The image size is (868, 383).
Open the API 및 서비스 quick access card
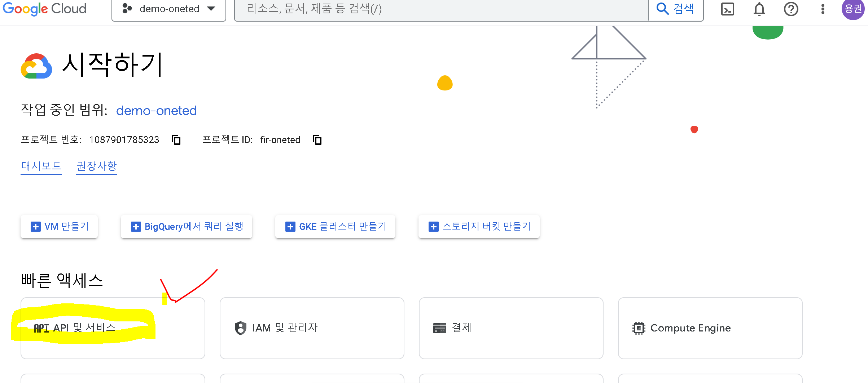(x=113, y=328)
